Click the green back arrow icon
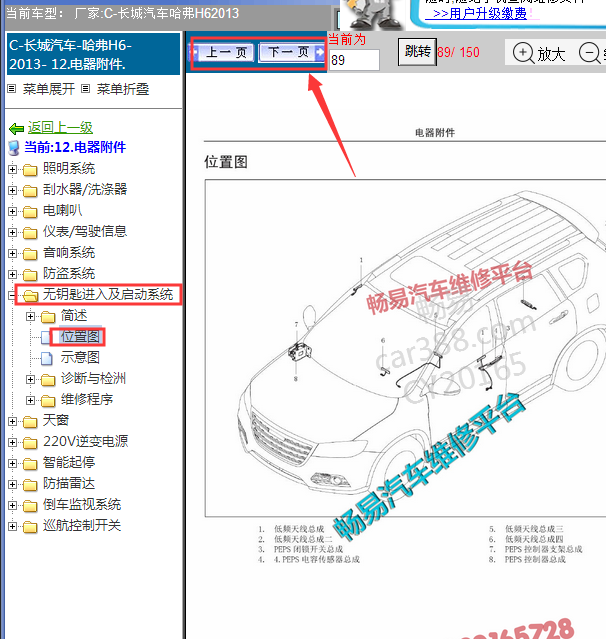Screen dimensions: 606x639 pyautogui.click(x=17, y=129)
